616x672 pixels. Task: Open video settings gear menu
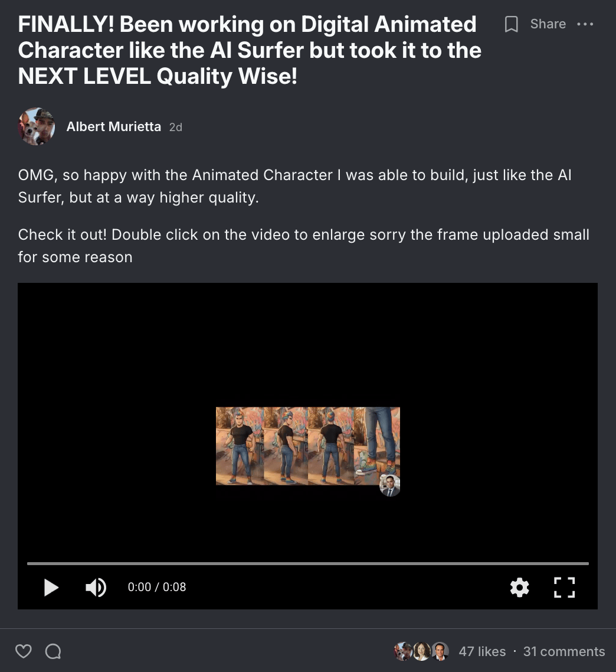click(x=520, y=587)
